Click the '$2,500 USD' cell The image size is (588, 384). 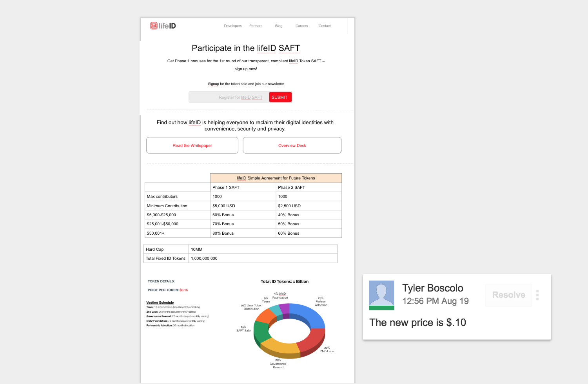[309, 206]
